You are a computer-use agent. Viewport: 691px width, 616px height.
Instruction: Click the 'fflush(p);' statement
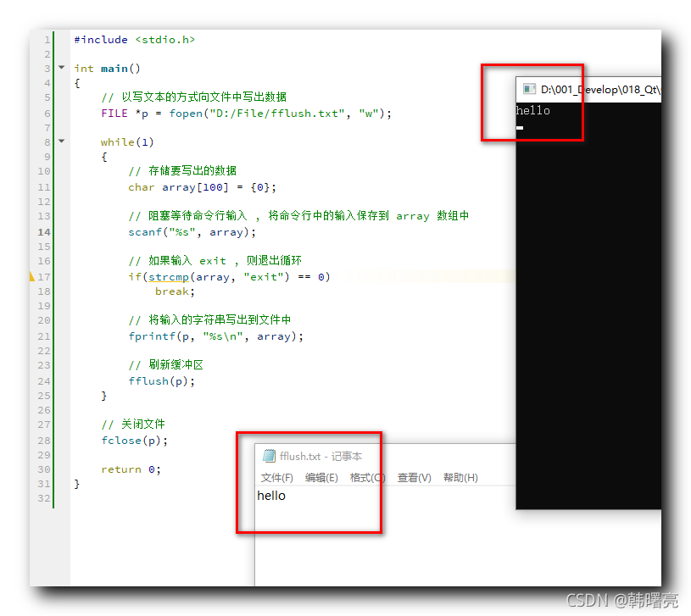pyautogui.click(x=161, y=381)
